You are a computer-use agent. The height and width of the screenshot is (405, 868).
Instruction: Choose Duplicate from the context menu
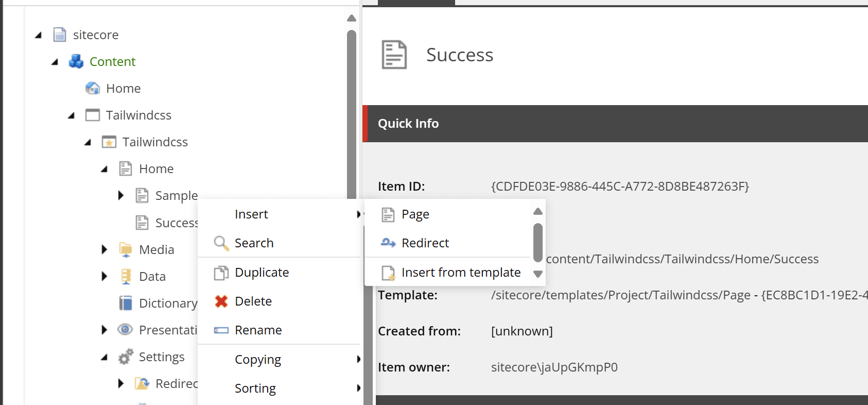coord(262,273)
